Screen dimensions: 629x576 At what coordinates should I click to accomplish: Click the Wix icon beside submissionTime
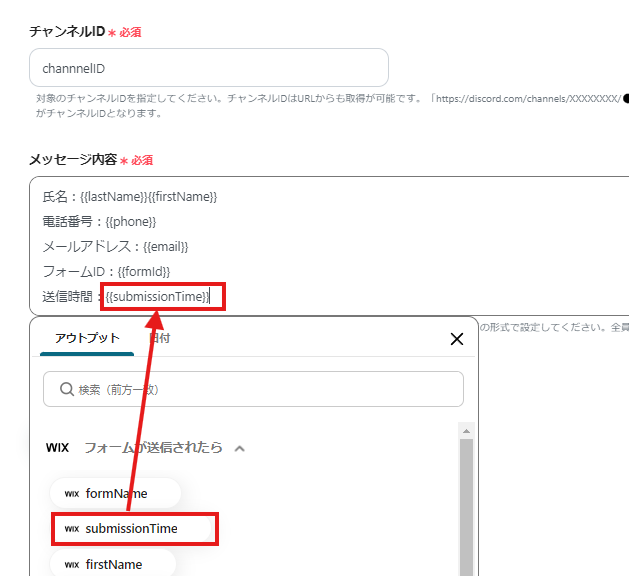[72, 529]
